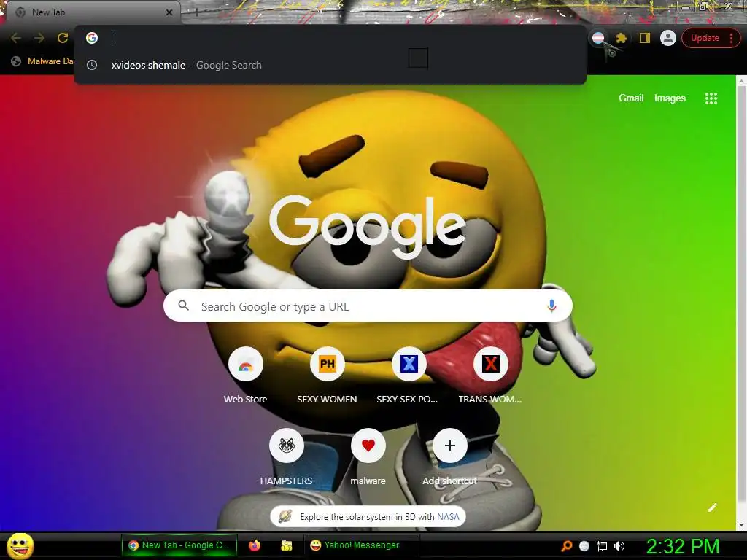The height and width of the screenshot is (560, 747).
Task: Click the browser forward arrow
Action: (x=39, y=38)
